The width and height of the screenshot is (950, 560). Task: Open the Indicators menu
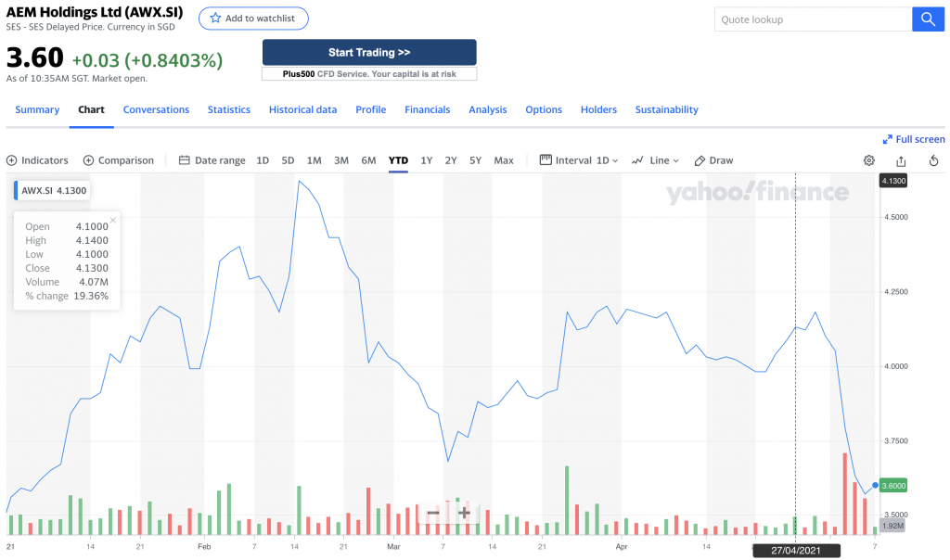point(37,160)
